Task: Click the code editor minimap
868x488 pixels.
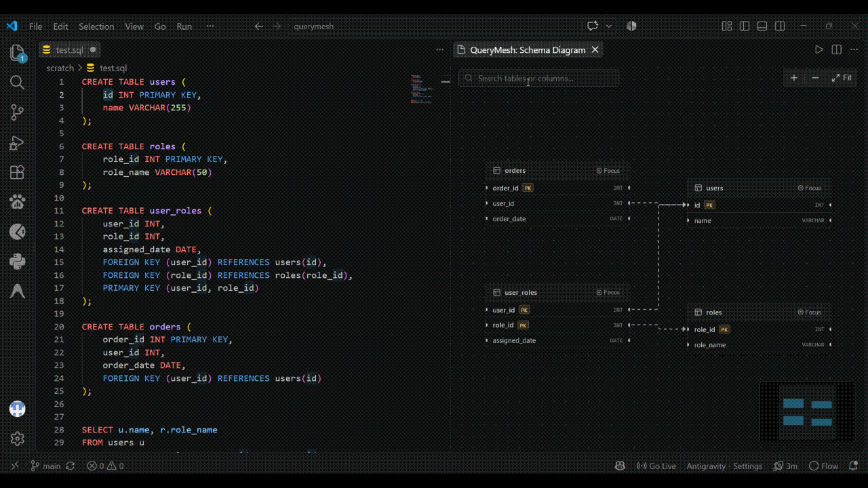Action: pyautogui.click(x=421, y=89)
